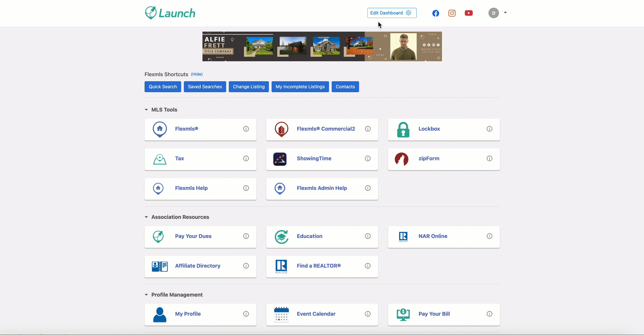Viewport: 644px width, 335px height.
Task: Open the zipForm link text
Action: click(429, 159)
